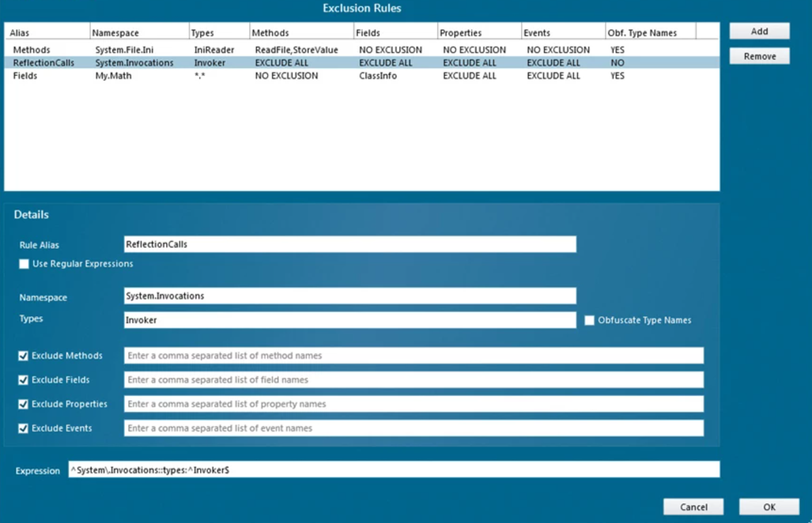812x523 pixels.
Task: Uncheck the Exclude Methods option
Action: pos(23,355)
